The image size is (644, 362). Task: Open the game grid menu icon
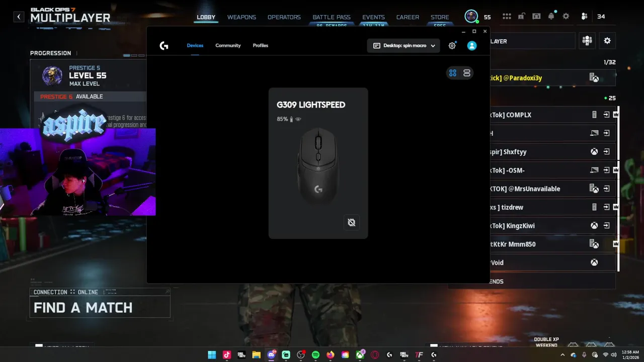(x=507, y=17)
